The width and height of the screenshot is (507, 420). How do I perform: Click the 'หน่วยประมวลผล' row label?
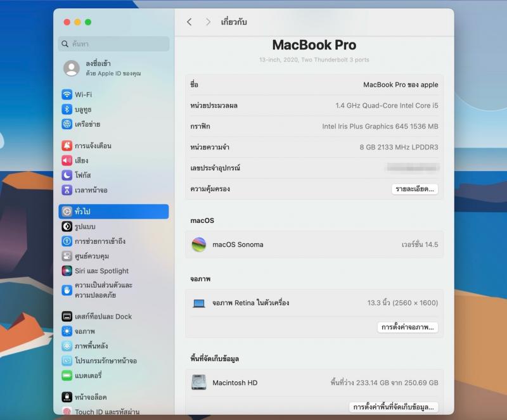tap(214, 105)
